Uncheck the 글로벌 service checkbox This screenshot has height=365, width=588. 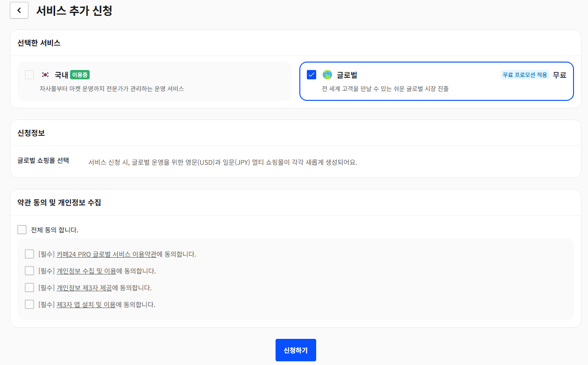pyautogui.click(x=312, y=75)
